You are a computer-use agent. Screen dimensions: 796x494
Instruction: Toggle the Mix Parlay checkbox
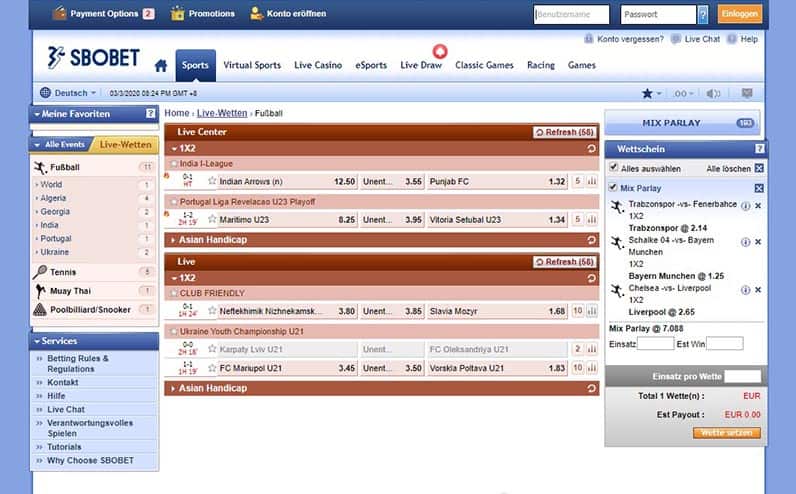(613, 187)
